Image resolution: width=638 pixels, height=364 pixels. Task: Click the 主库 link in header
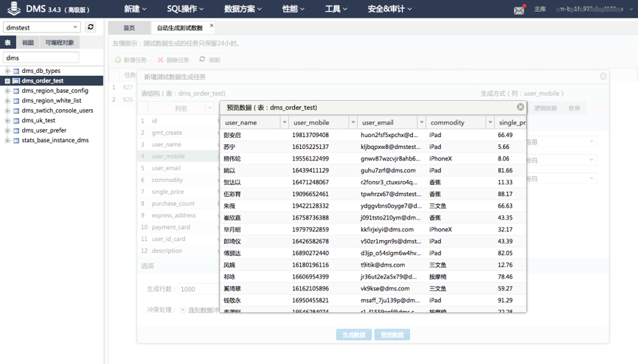tap(540, 9)
